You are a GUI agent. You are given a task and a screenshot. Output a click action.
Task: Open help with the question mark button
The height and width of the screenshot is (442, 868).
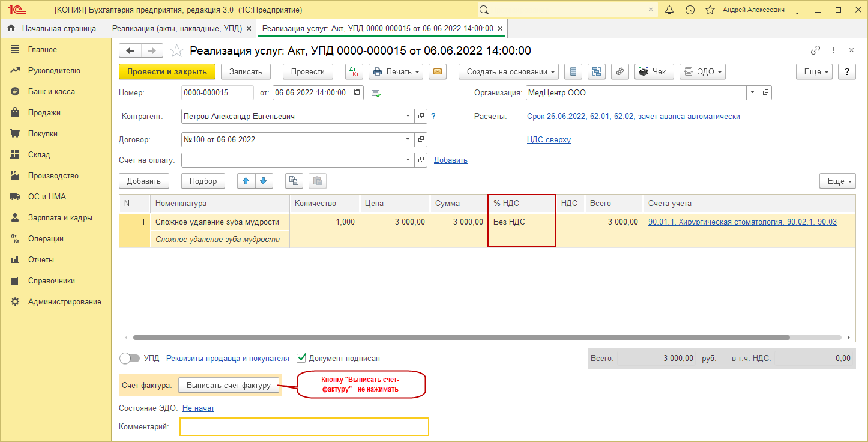(x=846, y=71)
